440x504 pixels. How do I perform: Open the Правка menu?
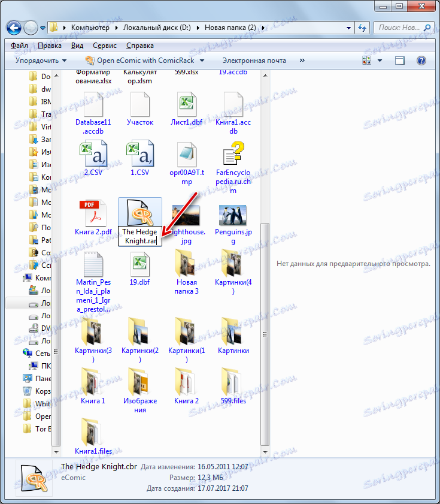pyautogui.click(x=50, y=46)
